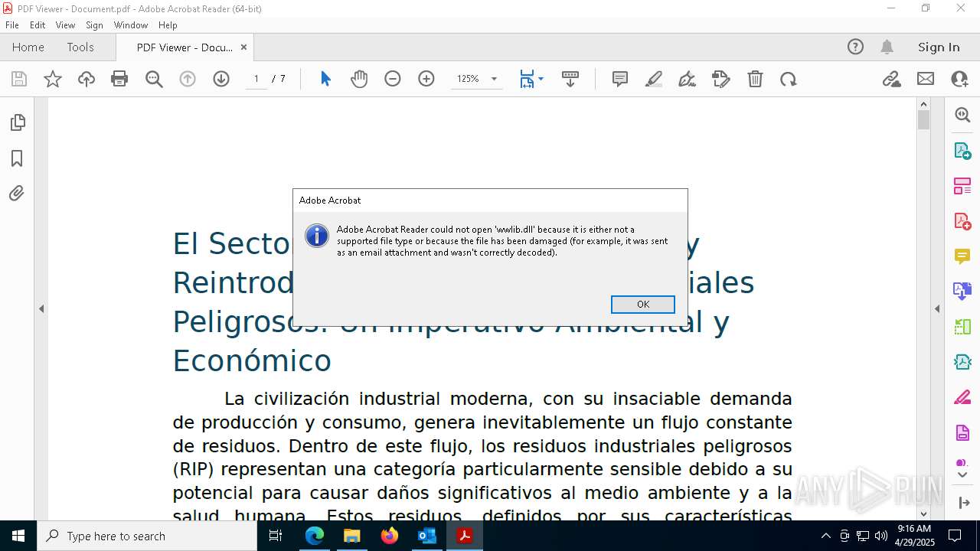The height and width of the screenshot is (551, 980).
Task: Go to previous page arrow
Action: 188,79
